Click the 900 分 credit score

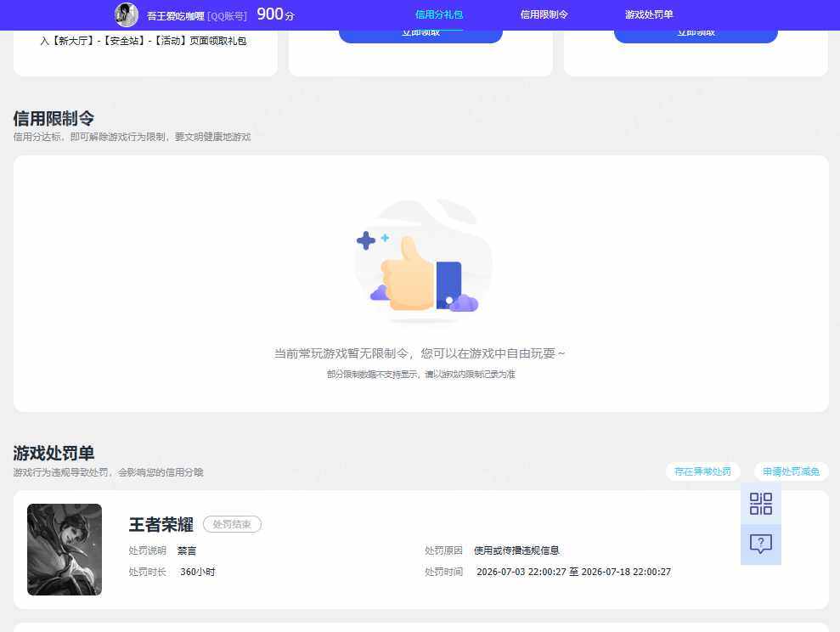[x=275, y=14]
